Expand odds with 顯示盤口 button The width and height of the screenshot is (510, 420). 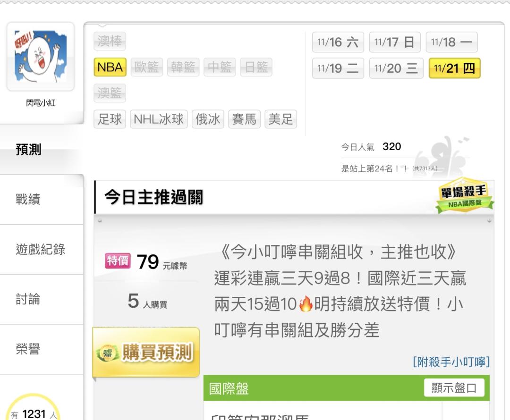coord(454,387)
